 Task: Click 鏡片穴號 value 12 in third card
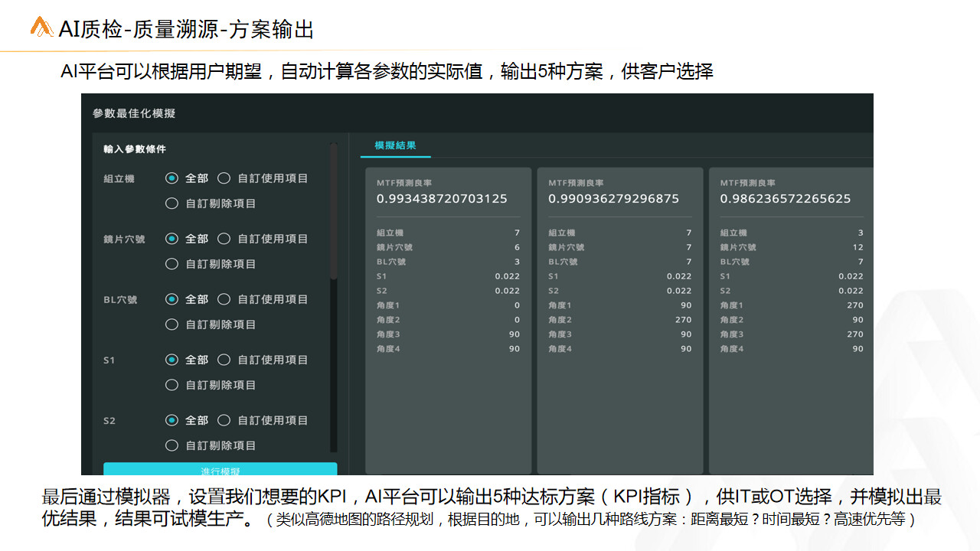pos(857,247)
